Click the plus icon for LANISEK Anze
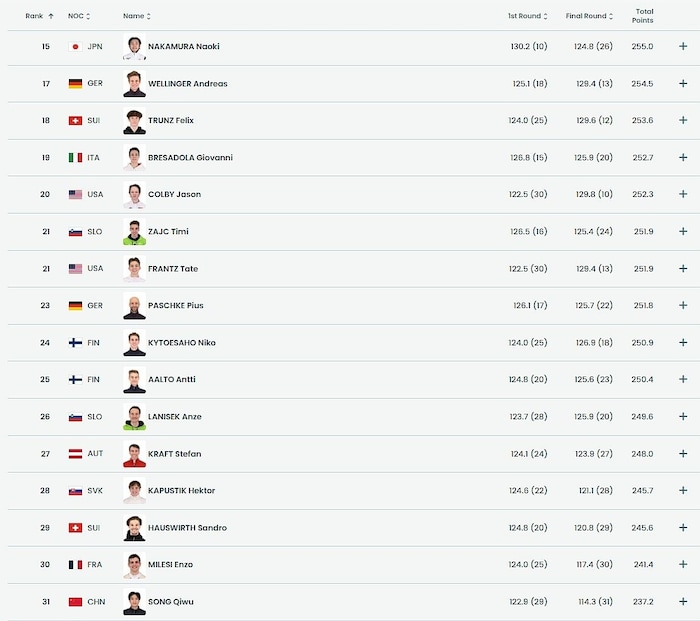This screenshot has width=700, height=621. (683, 417)
